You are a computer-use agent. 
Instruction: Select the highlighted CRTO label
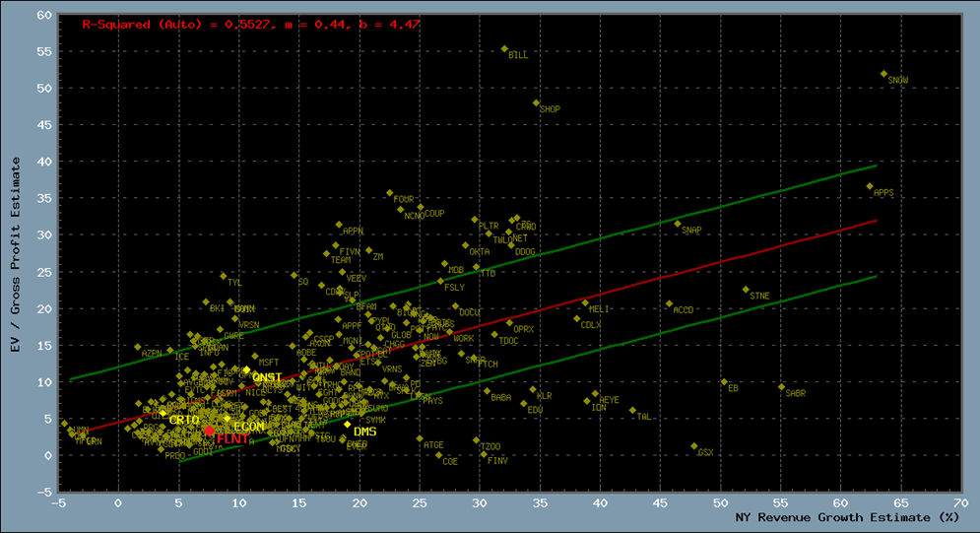click(184, 420)
